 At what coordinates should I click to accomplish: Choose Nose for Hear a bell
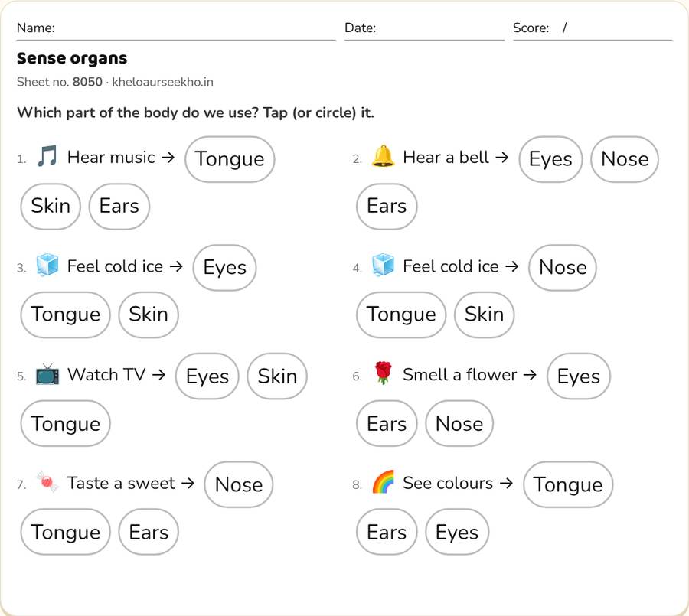[625, 159]
